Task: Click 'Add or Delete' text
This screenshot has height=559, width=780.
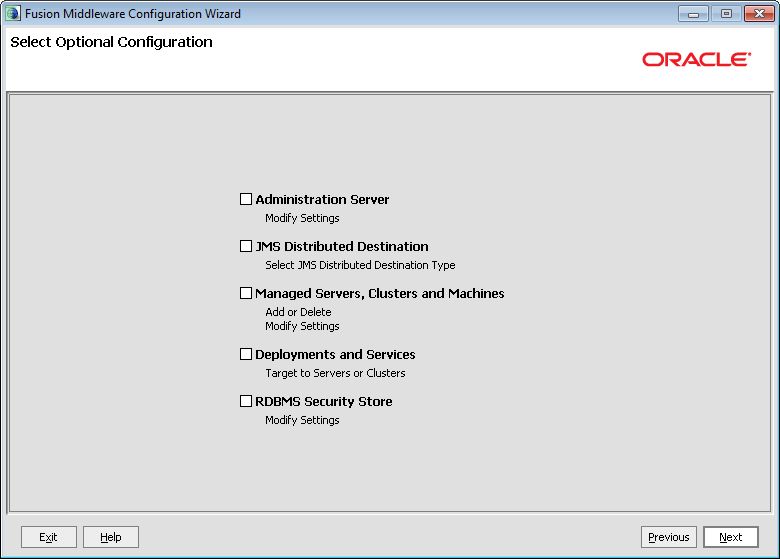Action: point(298,312)
